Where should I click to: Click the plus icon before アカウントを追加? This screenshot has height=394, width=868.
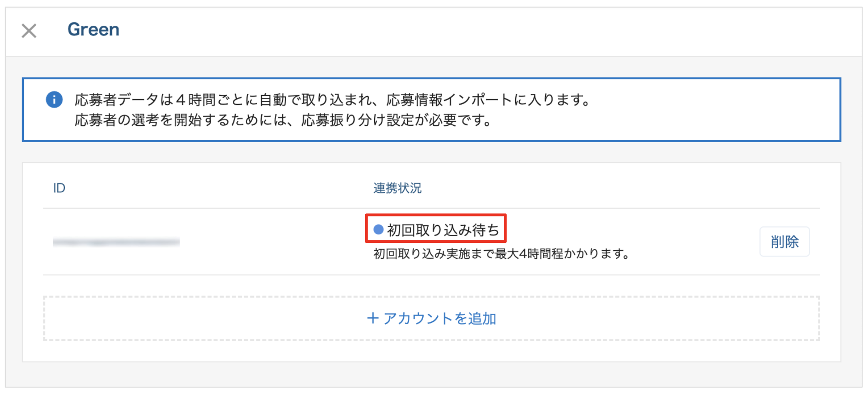(373, 318)
